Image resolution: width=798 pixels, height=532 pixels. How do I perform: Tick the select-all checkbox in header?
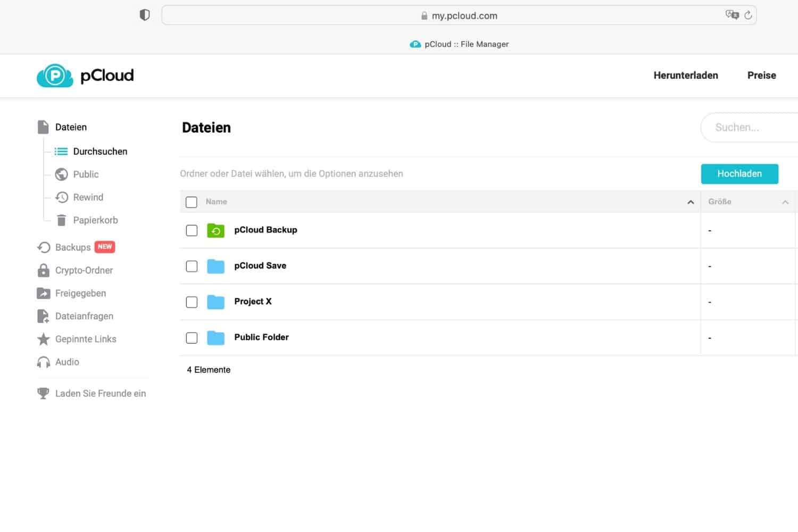(x=192, y=202)
